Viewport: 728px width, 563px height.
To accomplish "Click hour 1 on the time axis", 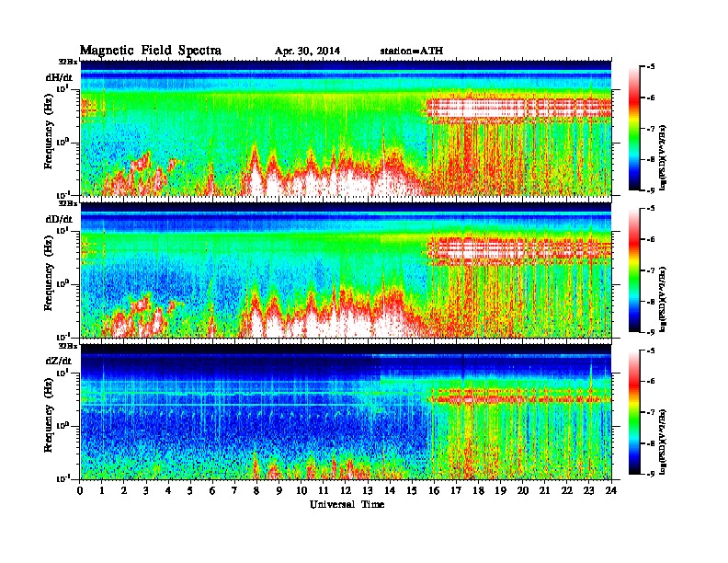I will point(102,490).
